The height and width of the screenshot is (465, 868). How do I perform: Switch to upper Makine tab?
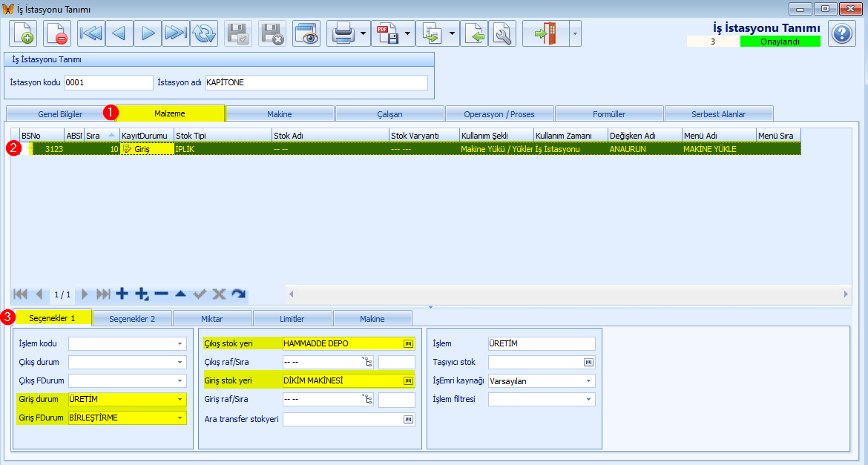280,114
